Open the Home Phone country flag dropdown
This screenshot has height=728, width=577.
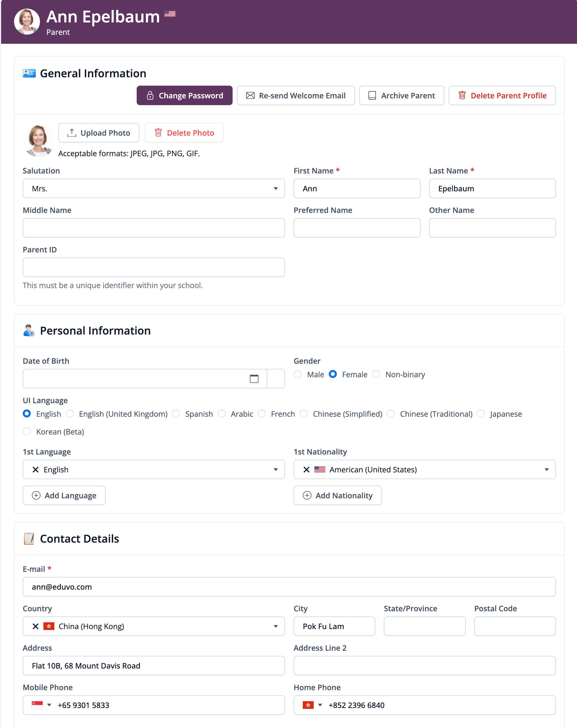(312, 705)
